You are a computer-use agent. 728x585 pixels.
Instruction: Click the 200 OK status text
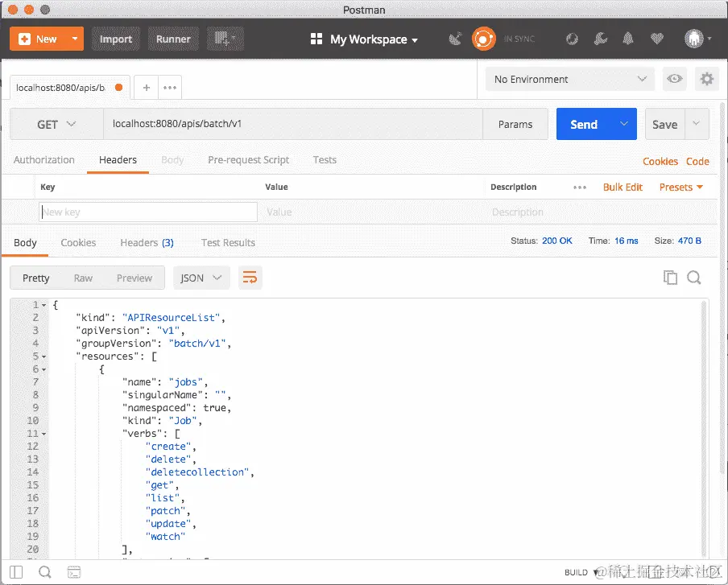(556, 241)
